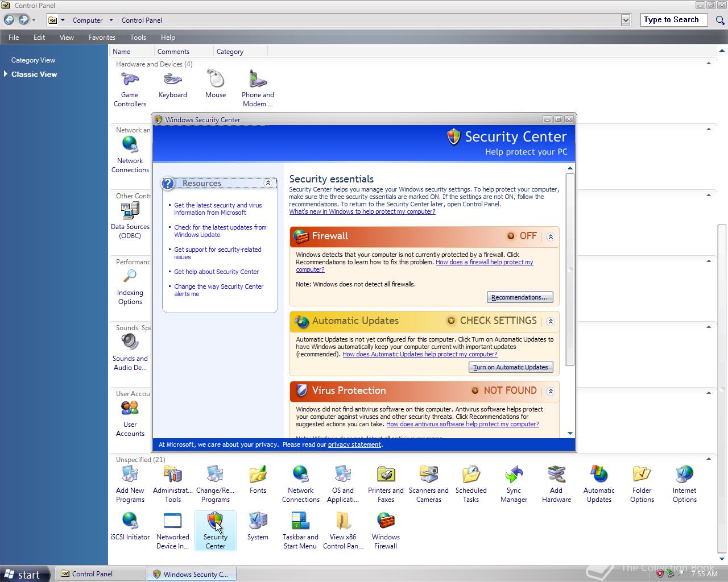Screen dimensions: 728x582
Task: Click the Firewall Recommendations button
Action: tap(519, 297)
